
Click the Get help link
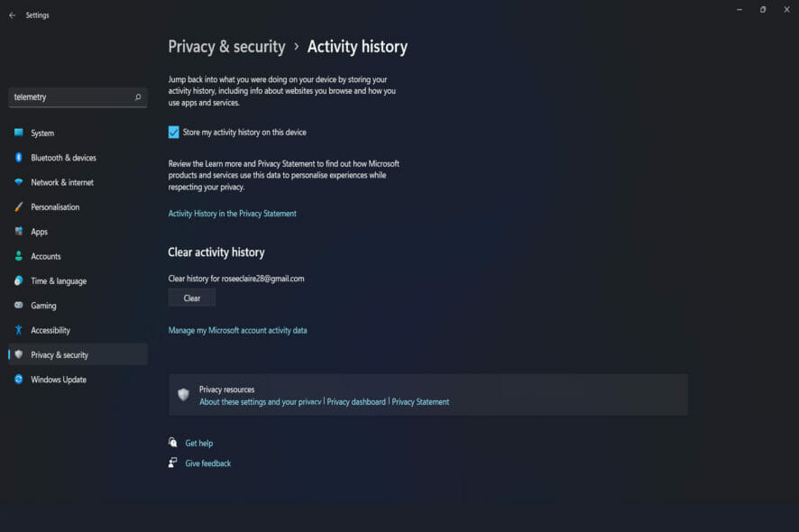(x=198, y=444)
